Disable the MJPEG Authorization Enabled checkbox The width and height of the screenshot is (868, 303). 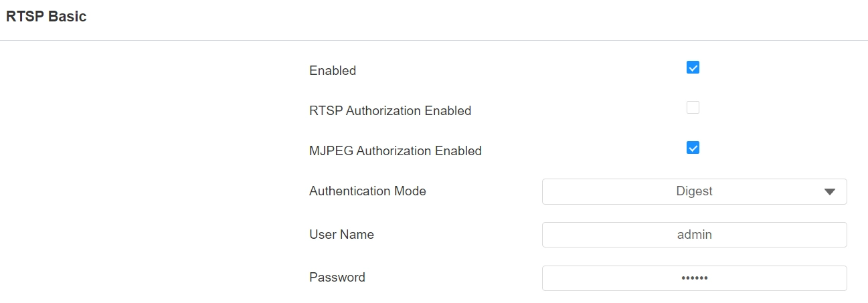pyautogui.click(x=693, y=148)
